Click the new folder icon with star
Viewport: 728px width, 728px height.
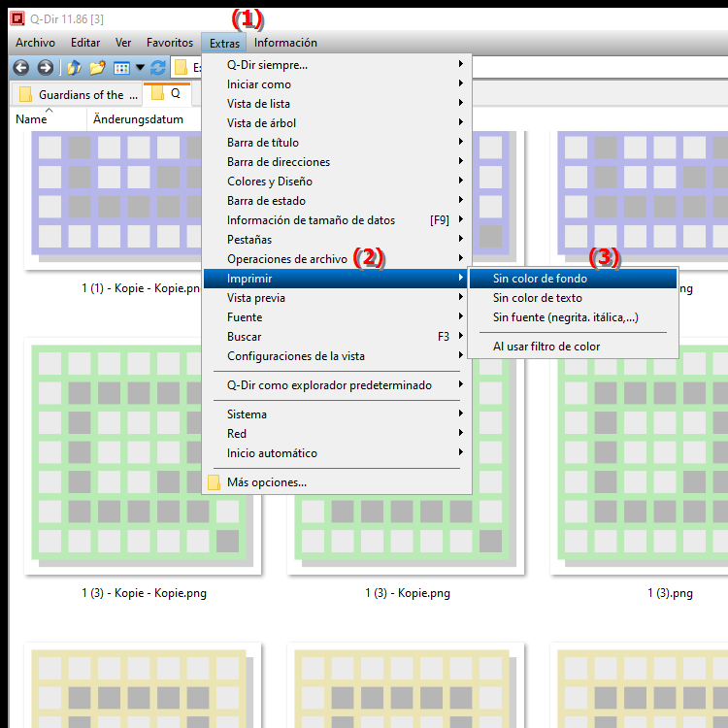tap(97, 68)
